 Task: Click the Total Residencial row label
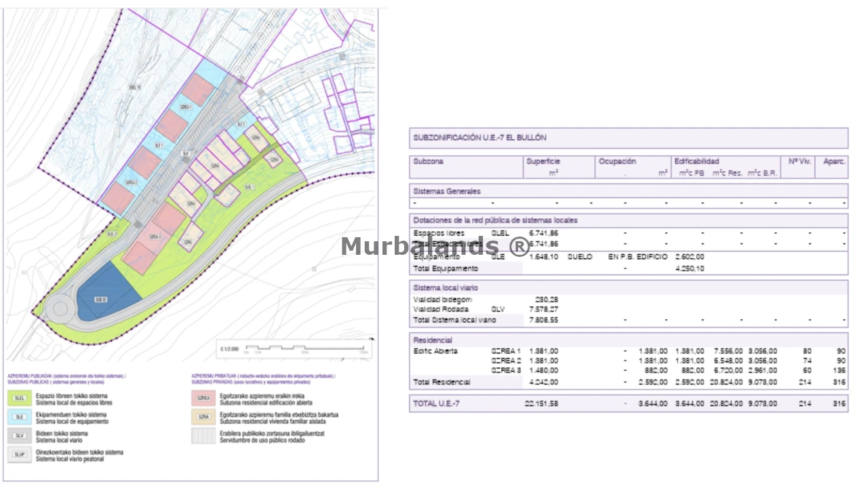point(441,382)
